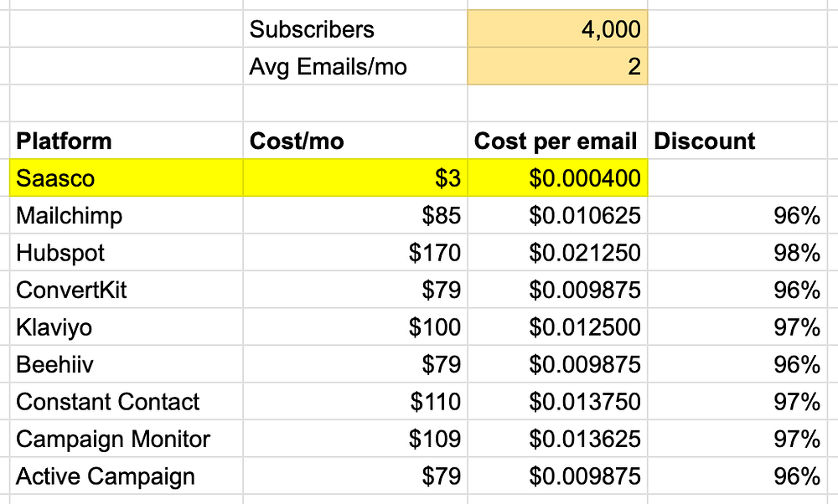Select the $0.013625 cost per email cell
This screenshot has width=838, height=504.
coord(557,439)
